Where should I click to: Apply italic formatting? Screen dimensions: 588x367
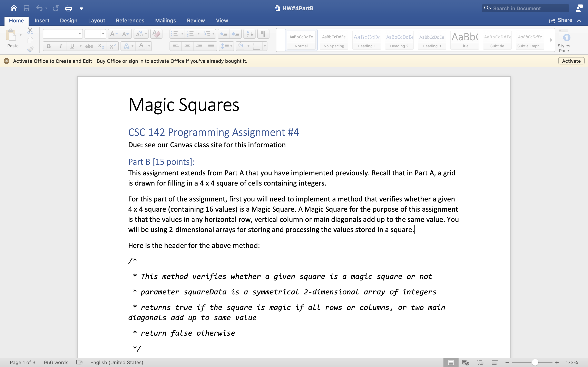pos(61,46)
